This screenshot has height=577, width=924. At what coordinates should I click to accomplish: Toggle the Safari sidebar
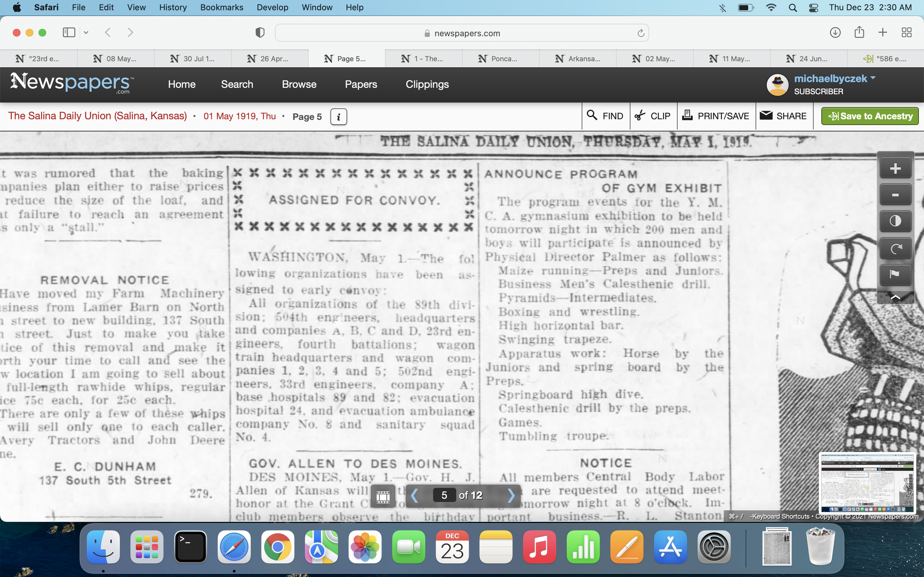pyautogui.click(x=69, y=33)
